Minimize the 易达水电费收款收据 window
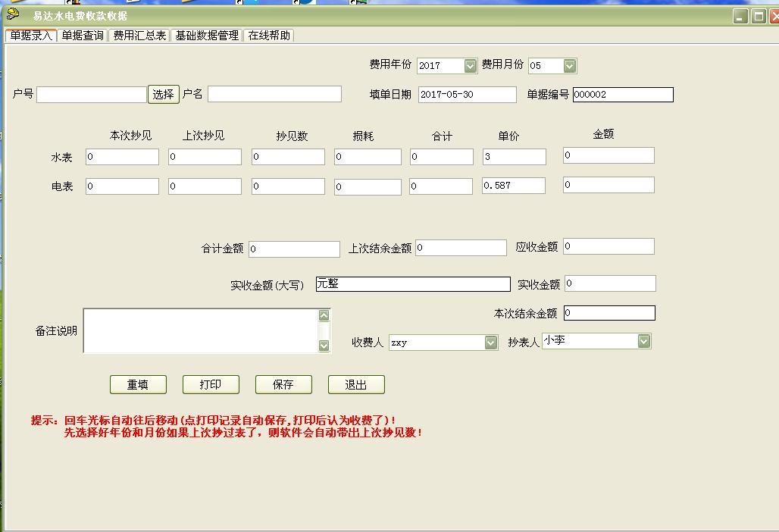The height and width of the screenshot is (532, 779). point(740,17)
